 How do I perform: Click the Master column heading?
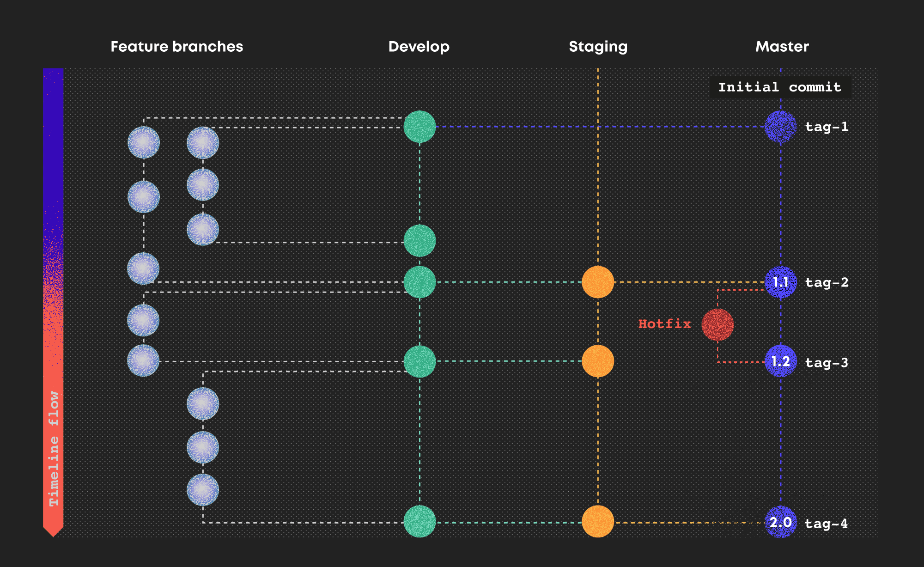point(782,47)
